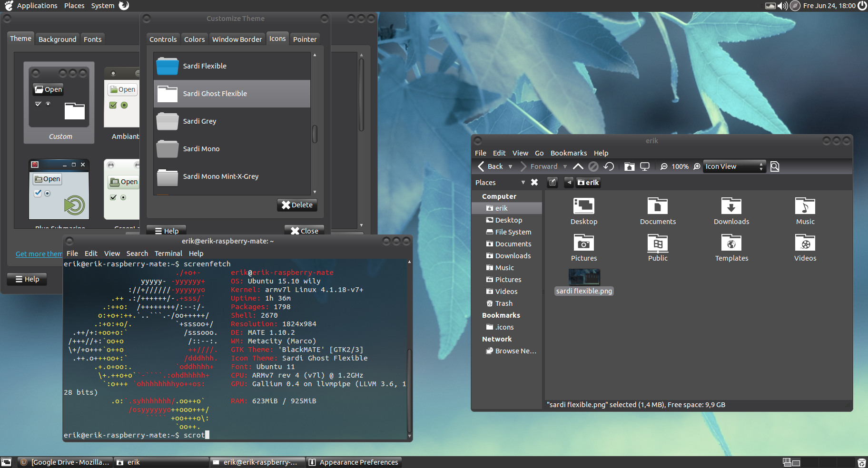Close the Places sidebar pane
868x468 pixels.
(x=534, y=182)
